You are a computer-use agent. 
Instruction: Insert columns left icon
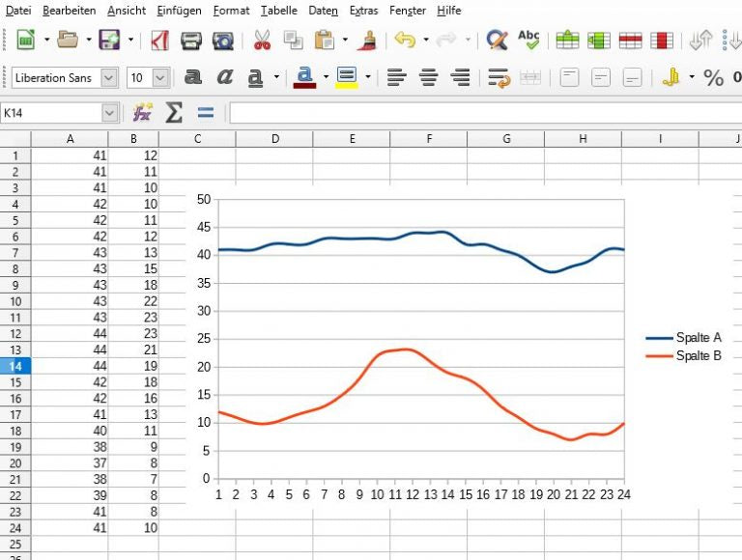click(599, 41)
